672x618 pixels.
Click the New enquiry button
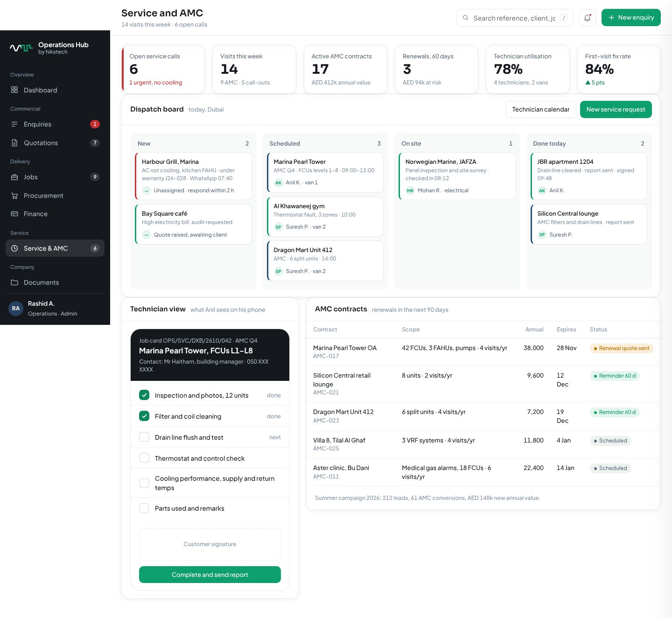pos(631,17)
